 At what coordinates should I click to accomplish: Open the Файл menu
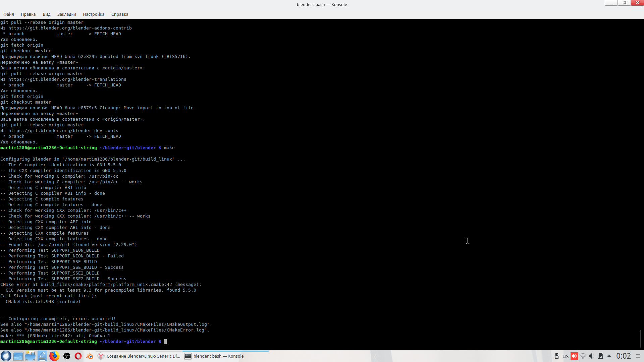tap(9, 14)
